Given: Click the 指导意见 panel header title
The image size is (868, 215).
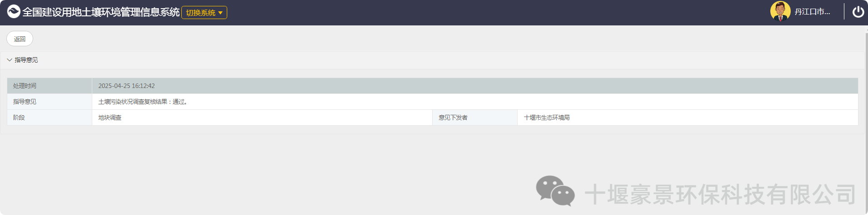Looking at the screenshot, I should 26,60.
